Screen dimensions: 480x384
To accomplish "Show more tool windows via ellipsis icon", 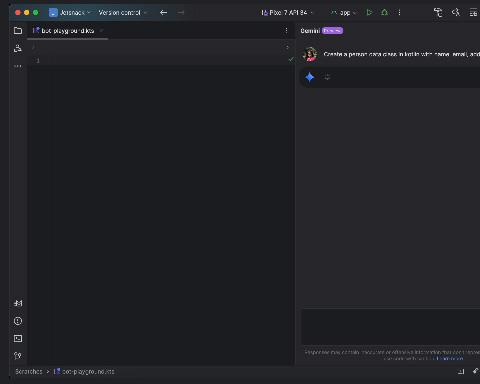I will pyautogui.click(x=18, y=66).
